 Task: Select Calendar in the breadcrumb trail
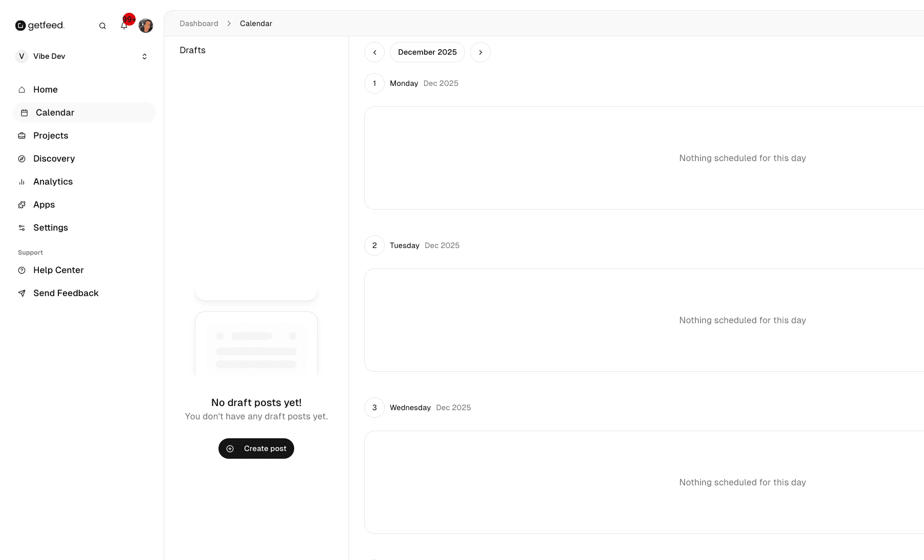256,24
